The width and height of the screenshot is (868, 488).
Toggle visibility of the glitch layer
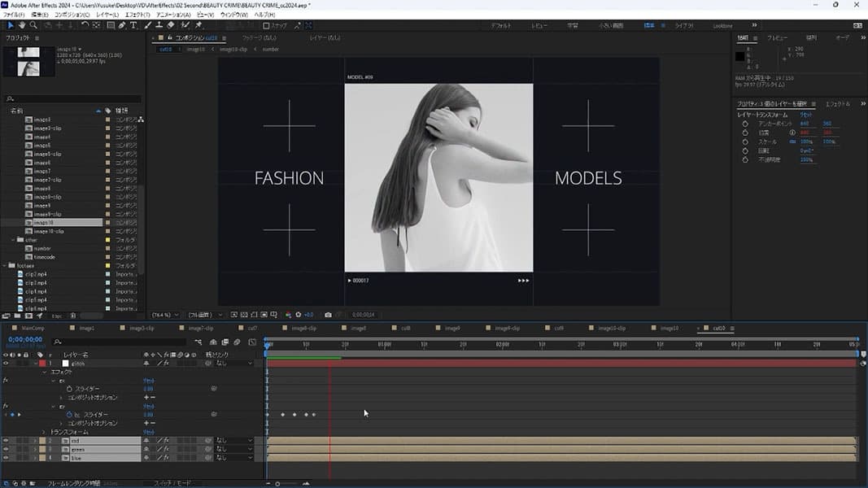[6, 364]
